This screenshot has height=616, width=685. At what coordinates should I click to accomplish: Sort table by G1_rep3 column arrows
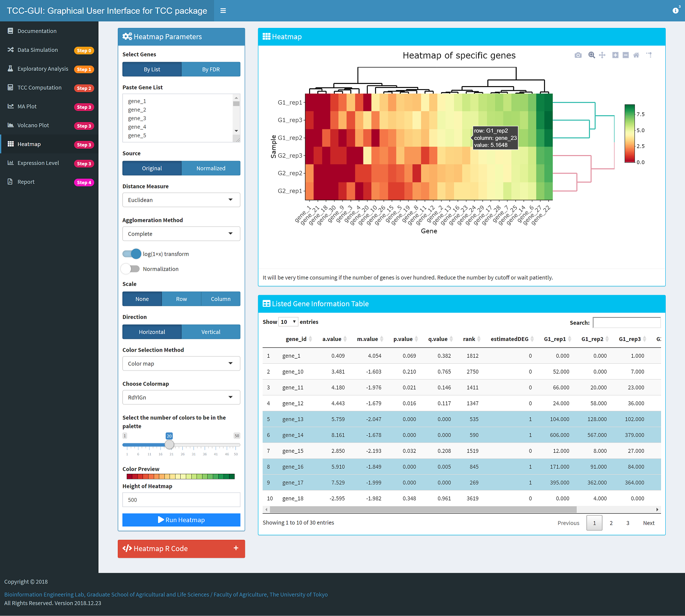pos(644,339)
